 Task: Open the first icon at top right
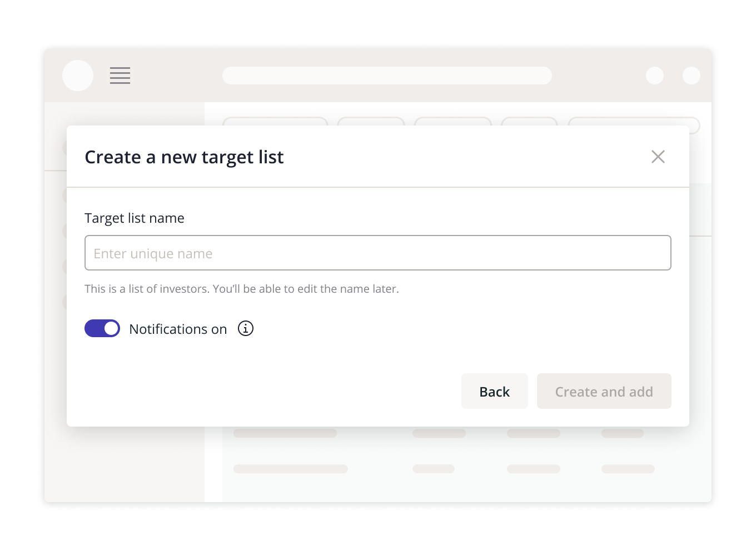pyautogui.click(x=655, y=76)
